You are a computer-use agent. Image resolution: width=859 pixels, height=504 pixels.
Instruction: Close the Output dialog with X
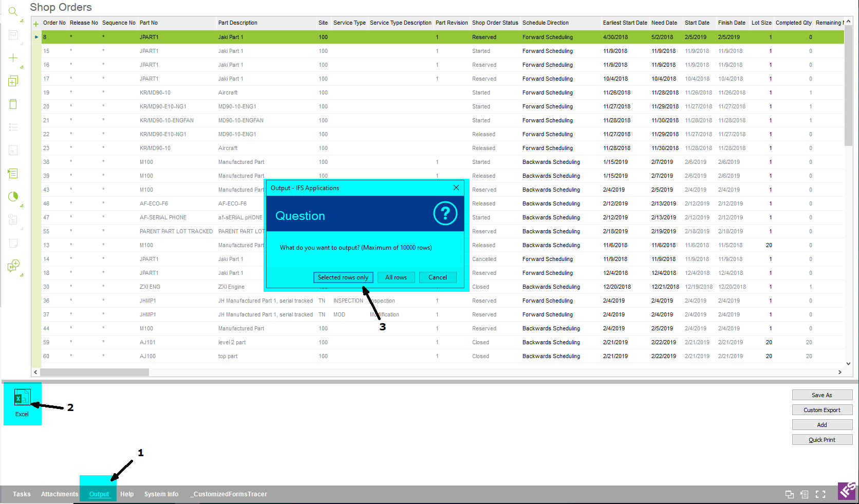pyautogui.click(x=456, y=188)
